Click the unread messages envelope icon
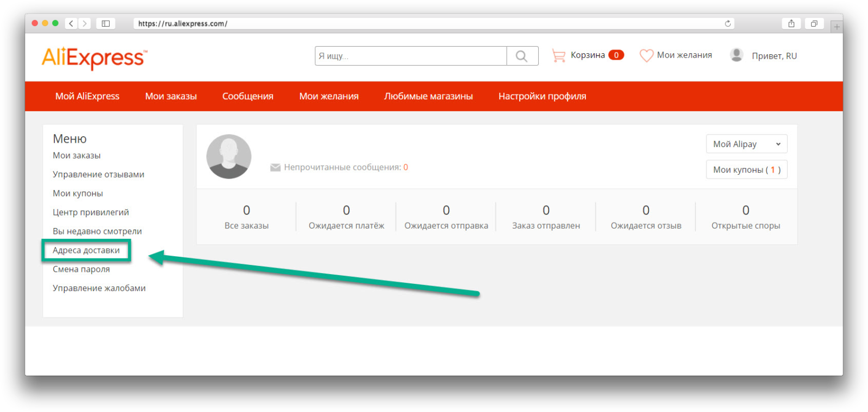868x412 pixels. (275, 167)
